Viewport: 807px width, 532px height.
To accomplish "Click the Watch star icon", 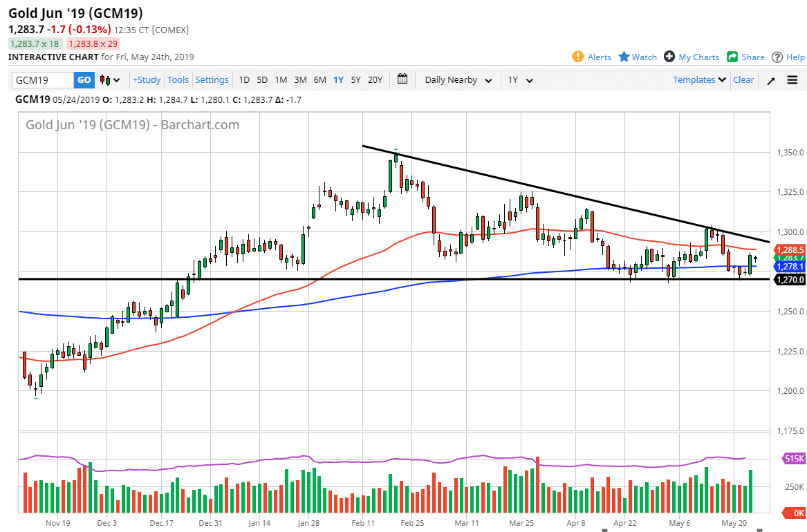I will pos(624,57).
